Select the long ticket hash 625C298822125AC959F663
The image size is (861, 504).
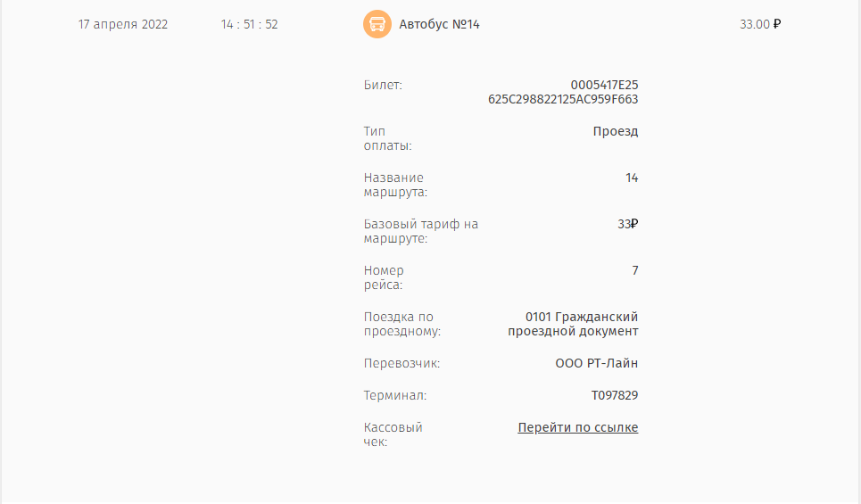pyautogui.click(x=563, y=99)
